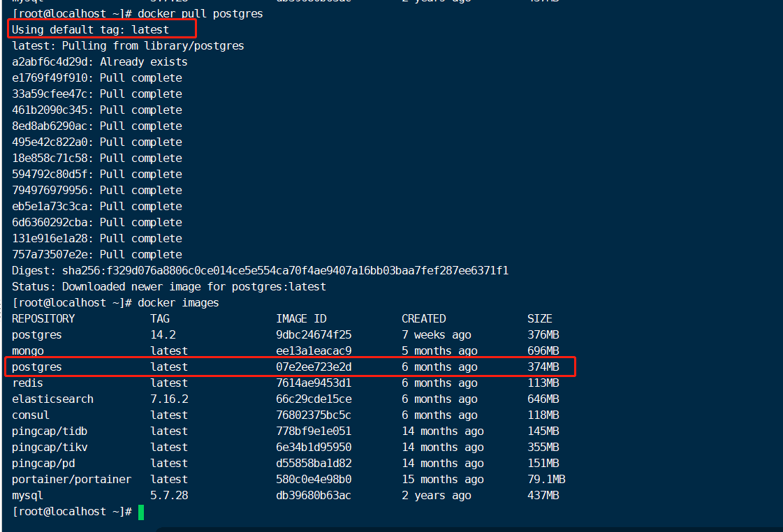The height and width of the screenshot is (532, 783).
Task: Click size value '374MB'
Action: point(543,367)
